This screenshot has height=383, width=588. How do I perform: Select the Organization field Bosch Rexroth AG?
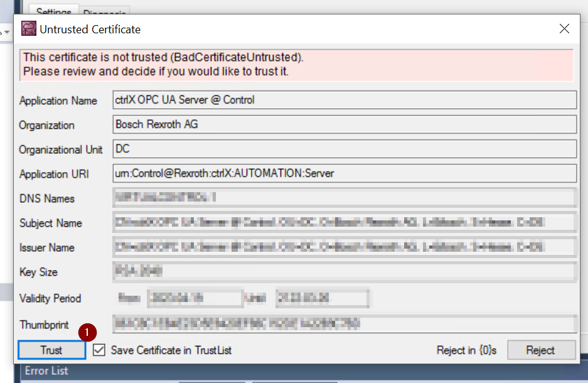345,124
